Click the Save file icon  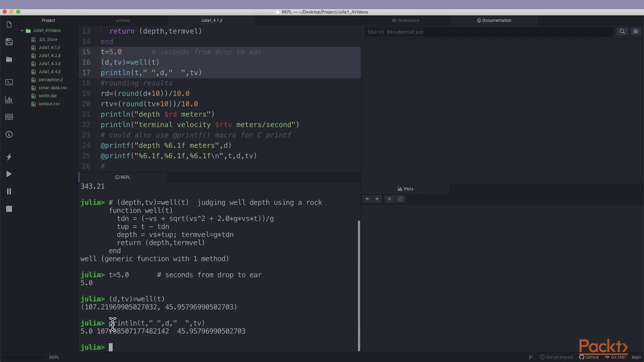click(9, 42)
